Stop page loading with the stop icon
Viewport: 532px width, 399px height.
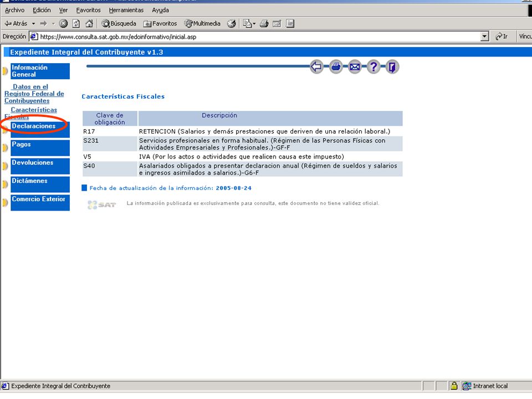63,23
